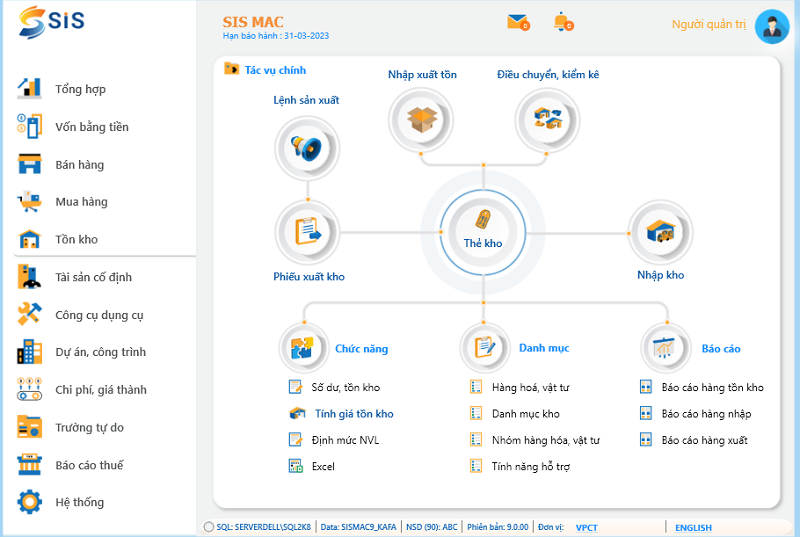This screenshot has height=537, width=800.
Task: Open the Phiếu xuất kho document icon
Action: [307, 232]
